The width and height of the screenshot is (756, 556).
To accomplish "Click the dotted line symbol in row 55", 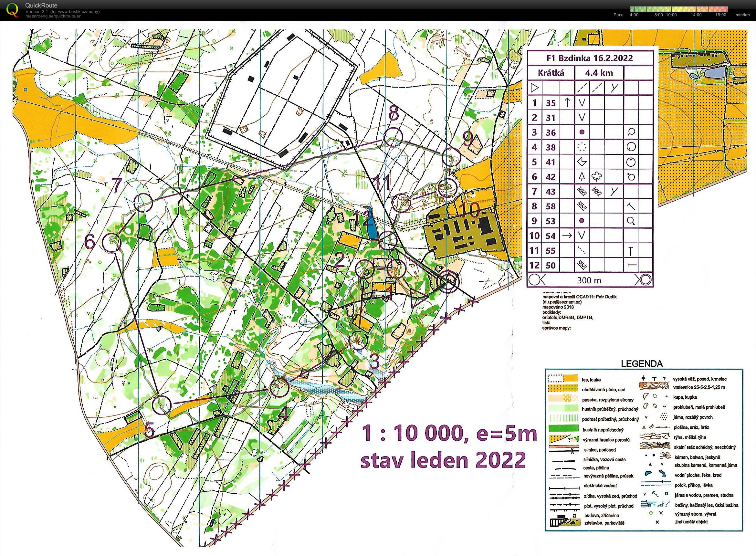I will (582, 250).
